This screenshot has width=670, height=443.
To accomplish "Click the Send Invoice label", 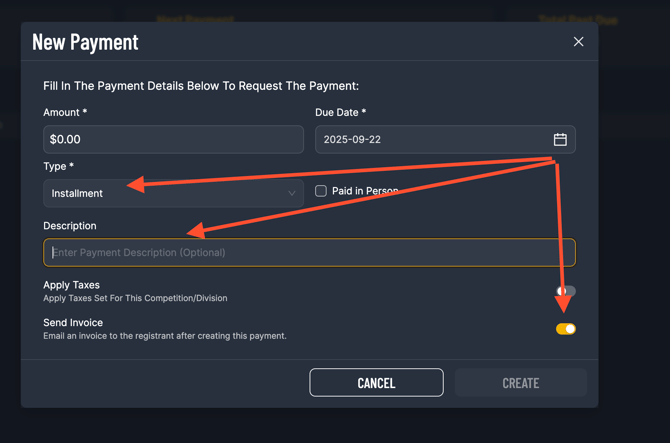I will 73,323.
